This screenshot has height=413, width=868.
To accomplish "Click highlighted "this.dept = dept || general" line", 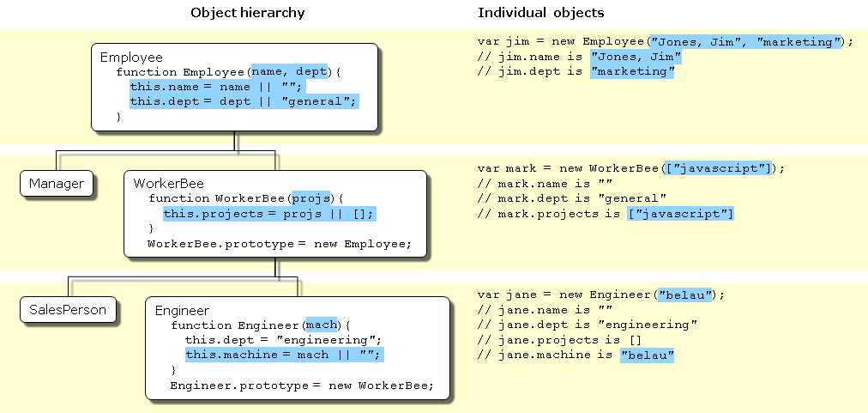I will [243, 101].
